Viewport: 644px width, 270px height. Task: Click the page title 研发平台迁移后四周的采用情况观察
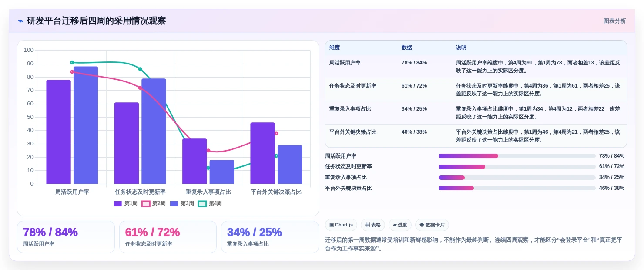[x=96, y=21]
